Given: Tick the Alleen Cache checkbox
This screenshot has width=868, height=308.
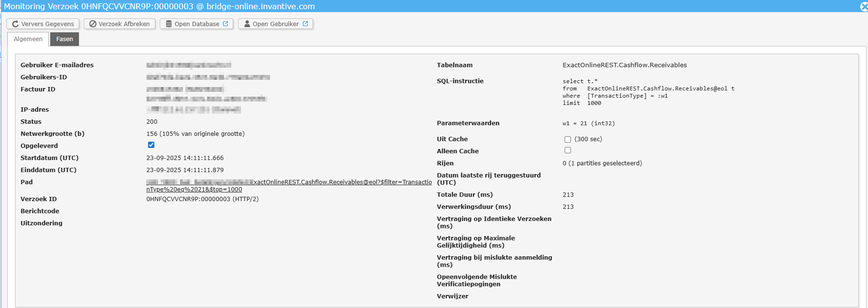Looking at the screenshot, I should tap(568, 150).
